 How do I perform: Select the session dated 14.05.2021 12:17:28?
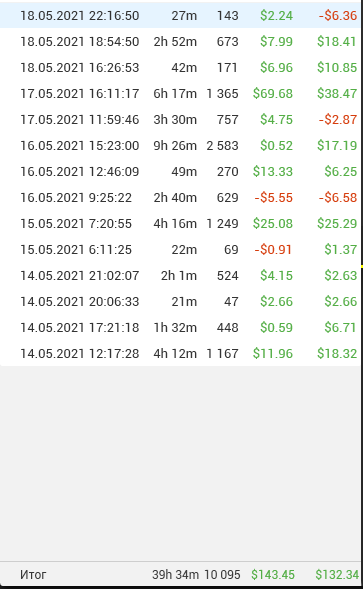(x=180, y=353)
